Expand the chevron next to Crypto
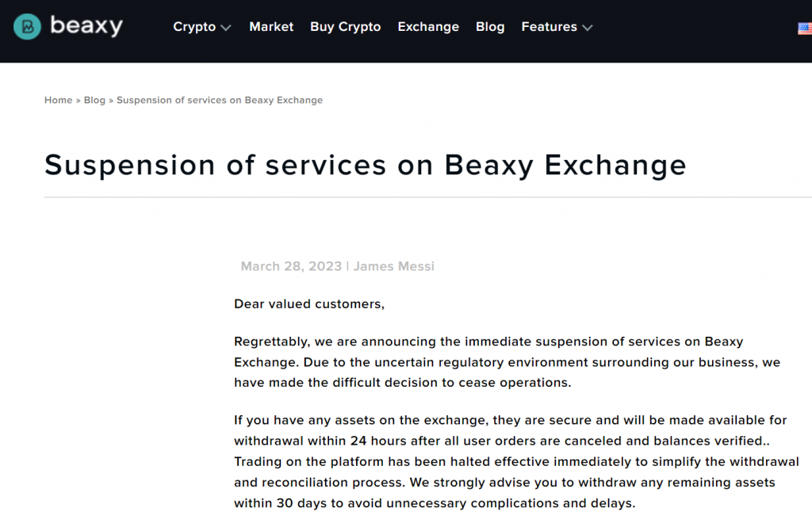 tap(226, 28)
